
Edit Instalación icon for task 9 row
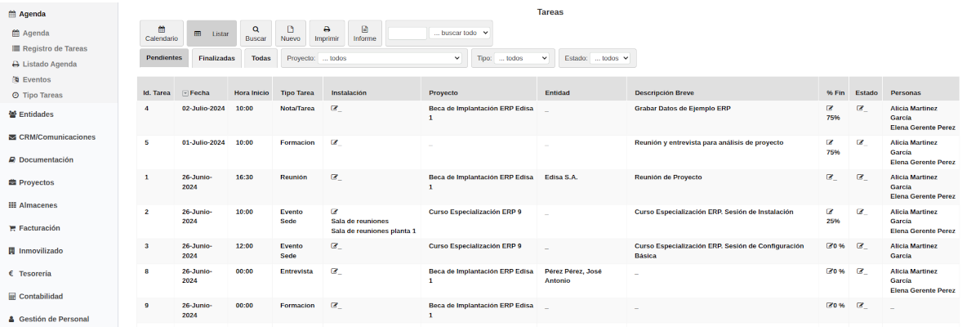pyautogui.click(x=335, y=305)
